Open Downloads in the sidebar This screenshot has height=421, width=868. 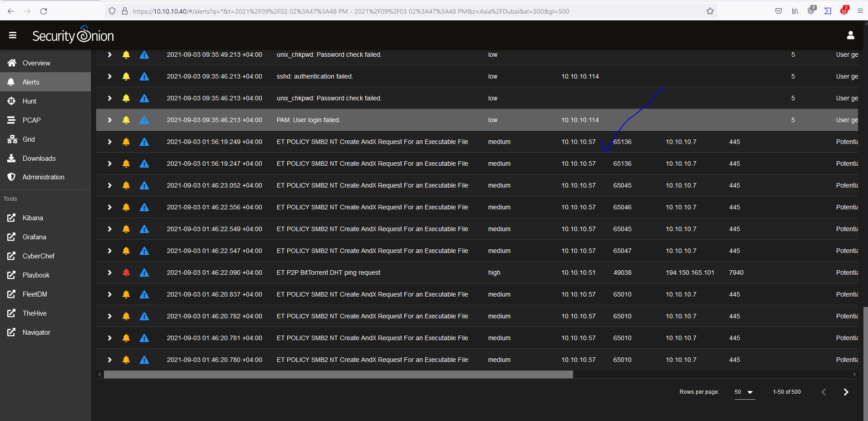point(45,158)
